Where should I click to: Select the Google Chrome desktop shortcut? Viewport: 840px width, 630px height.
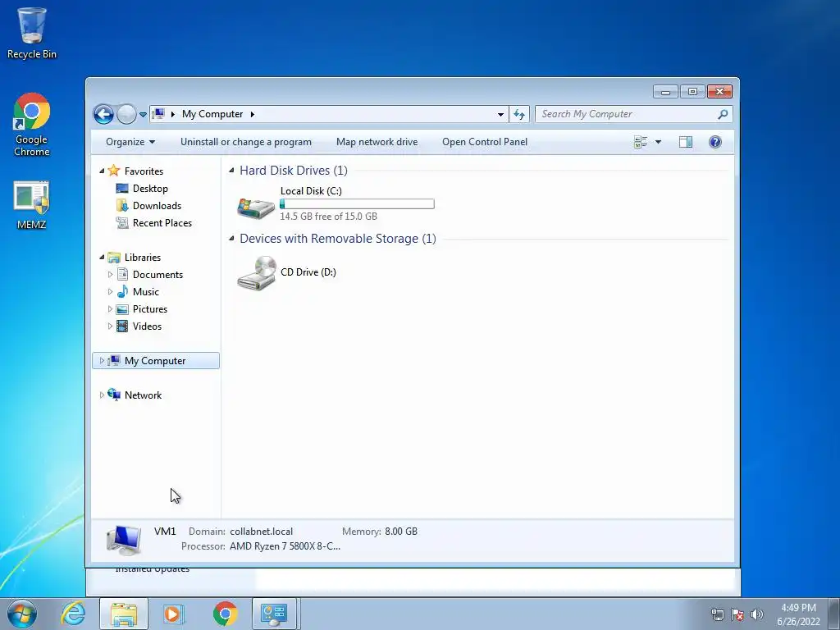32,126
